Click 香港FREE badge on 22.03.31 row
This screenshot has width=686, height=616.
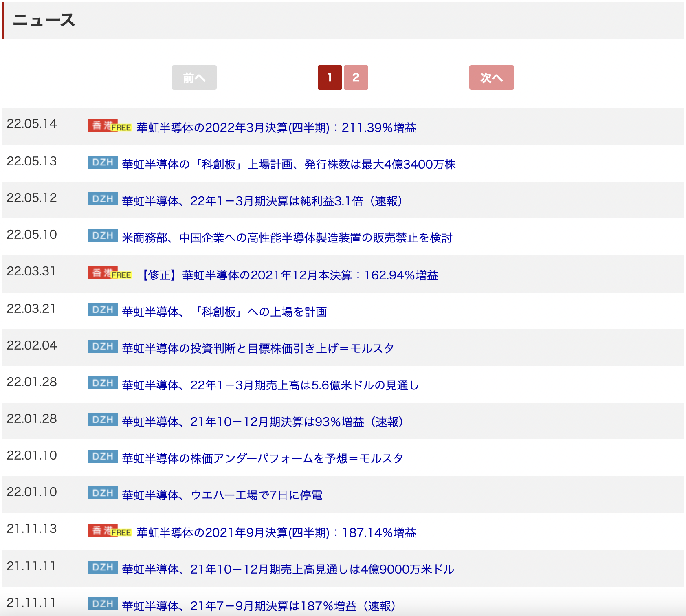(110, 273)
